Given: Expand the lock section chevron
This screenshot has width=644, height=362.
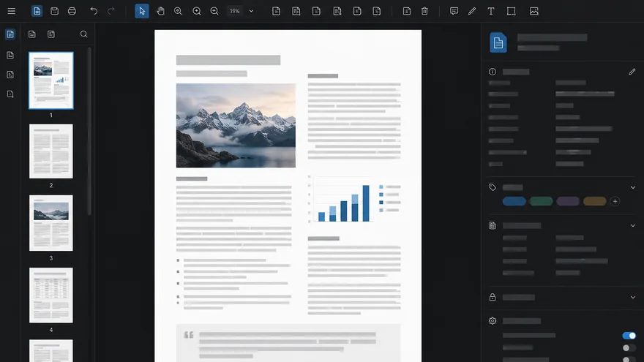Looking at the screenshot, I should [x=633, y=297].
